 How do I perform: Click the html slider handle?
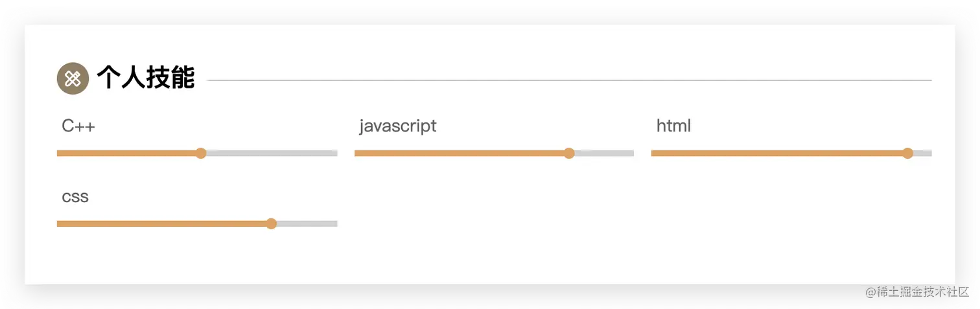click(907, 154)
